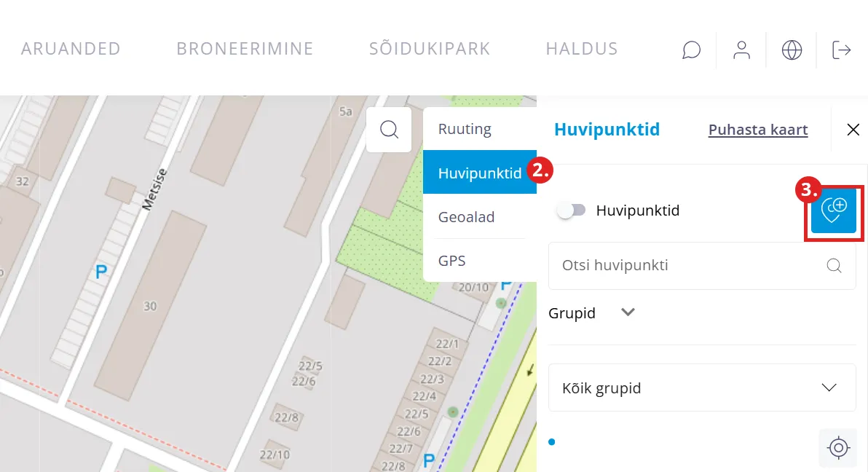Expand the Grupid section chevron
Screen dimensions: 868x472
point(628,312)
